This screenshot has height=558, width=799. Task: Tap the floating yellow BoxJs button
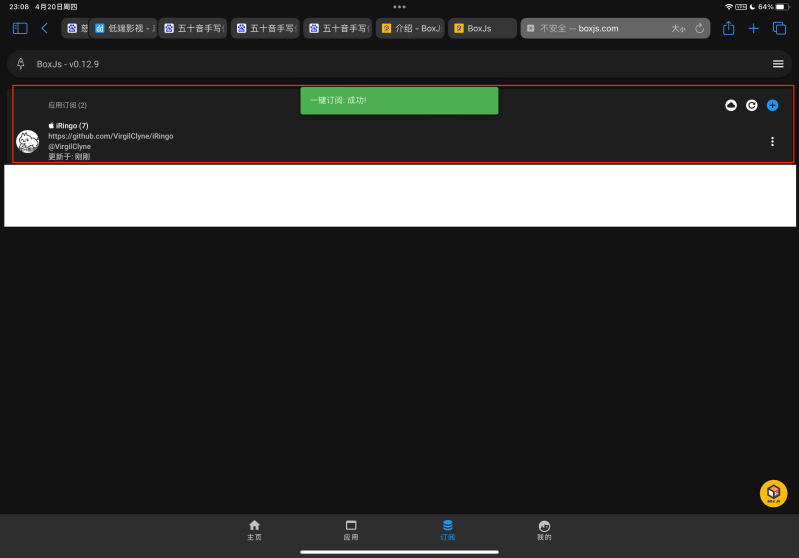pyautogui.click(x=773, y=493)
